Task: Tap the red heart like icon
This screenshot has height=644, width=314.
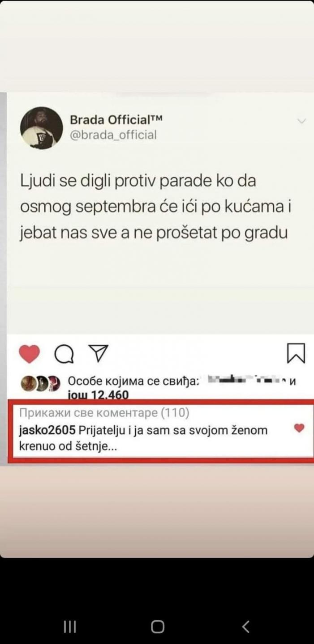Action: [x=30, y=354]
